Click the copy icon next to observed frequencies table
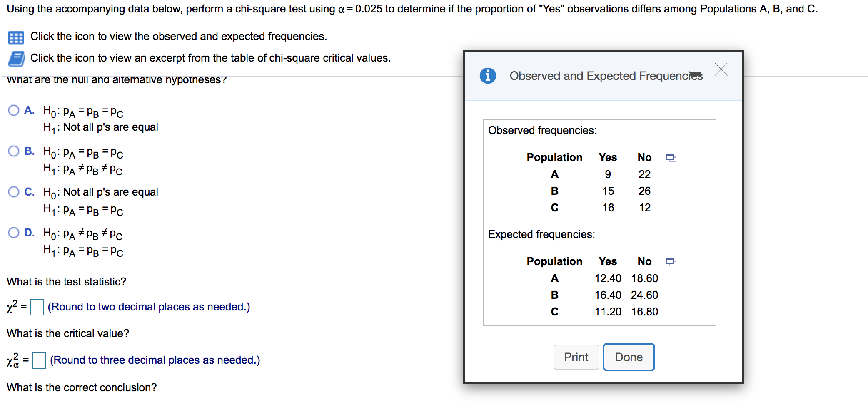This screenshot has width=868, height=402. coord(671,158)
